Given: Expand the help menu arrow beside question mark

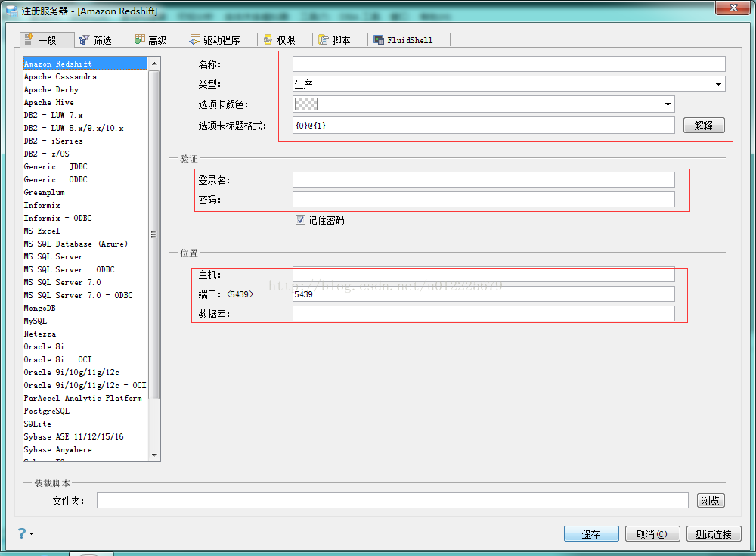Looking at the screenshot, I should point(31,534).
